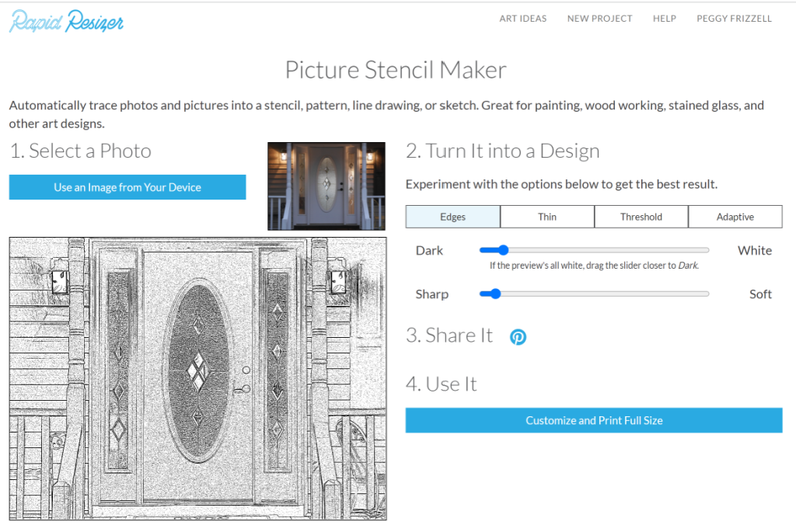Click the 'Picture Stencil Maker' heading
The height and width of the screenshot is (532, 796).
point(396,70)
